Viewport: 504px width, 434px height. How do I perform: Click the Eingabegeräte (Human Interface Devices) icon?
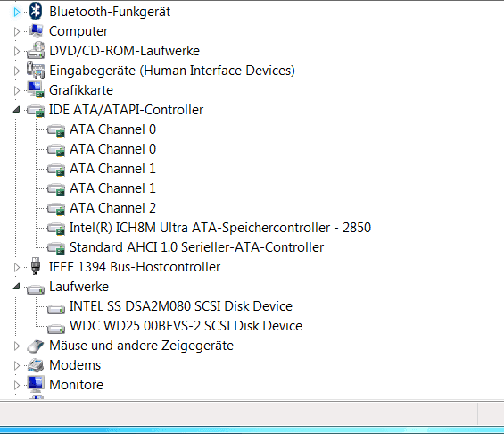point(36,71)
